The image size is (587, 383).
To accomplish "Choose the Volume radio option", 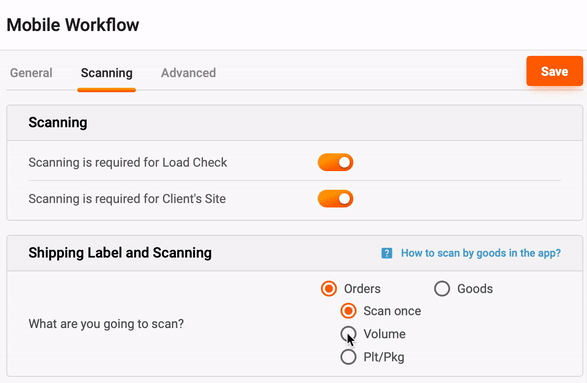I will coord(348,334).
